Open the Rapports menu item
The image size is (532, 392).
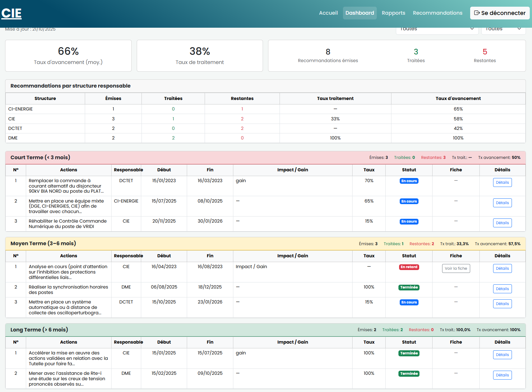click(393, 13)
